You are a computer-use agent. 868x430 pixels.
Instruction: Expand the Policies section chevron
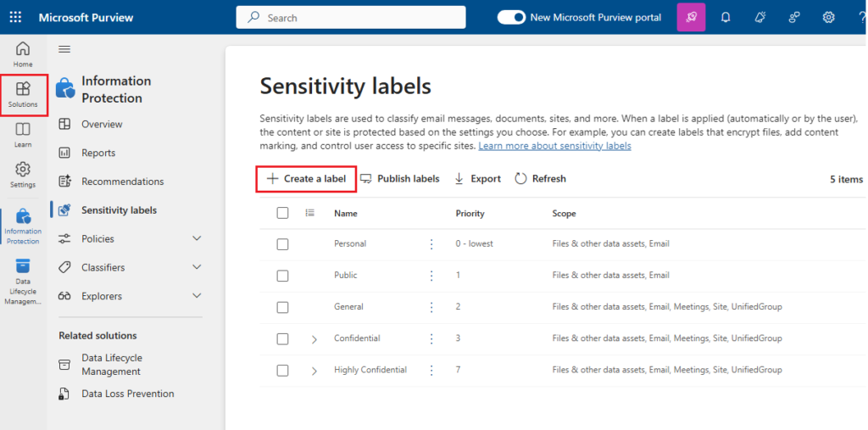(197, 239)
